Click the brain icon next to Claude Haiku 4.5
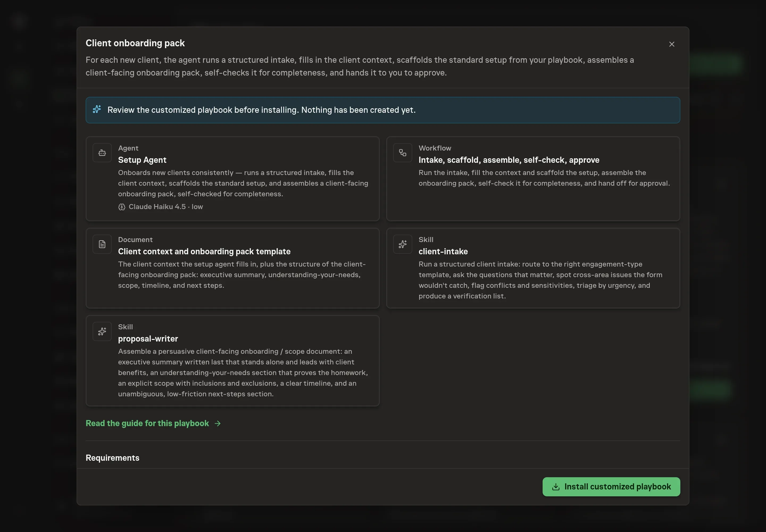 [122, 207]
